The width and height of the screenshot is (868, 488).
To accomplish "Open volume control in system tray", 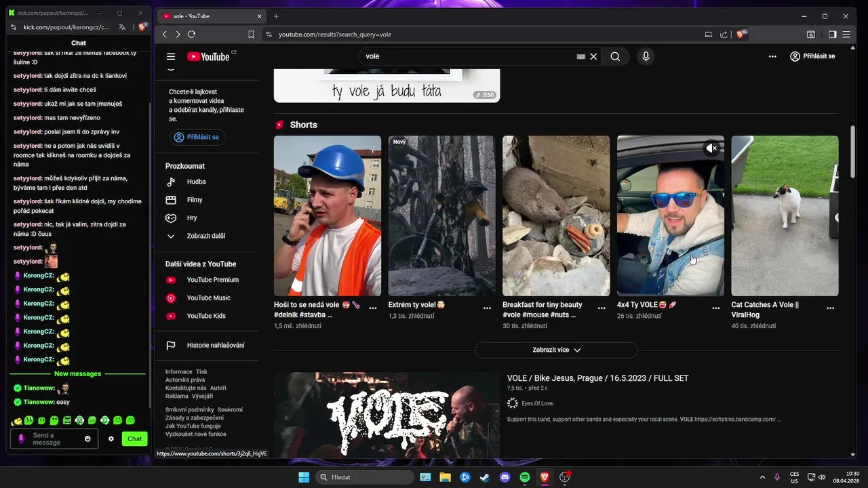I will coord(822,477).
